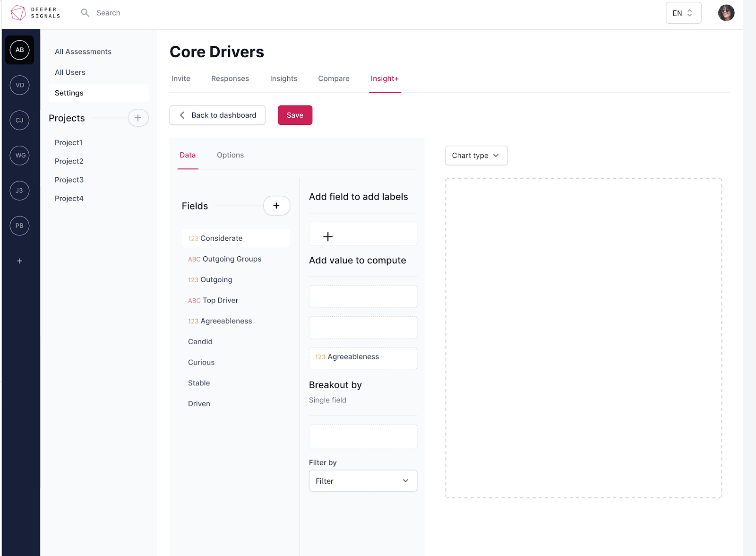The height and width of the screenshot is (556, 756).
Task: Click Agreeableness in compute value slot
Action: click(363, 358)
